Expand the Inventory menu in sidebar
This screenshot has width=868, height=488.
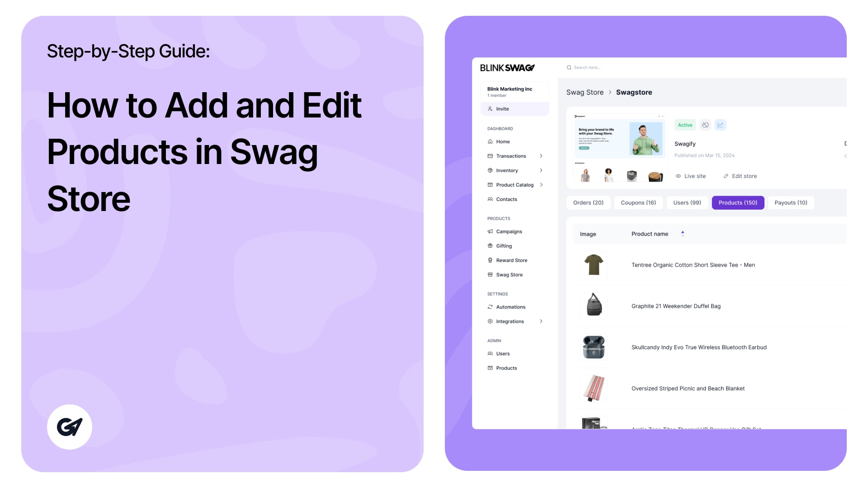(541, 170)
